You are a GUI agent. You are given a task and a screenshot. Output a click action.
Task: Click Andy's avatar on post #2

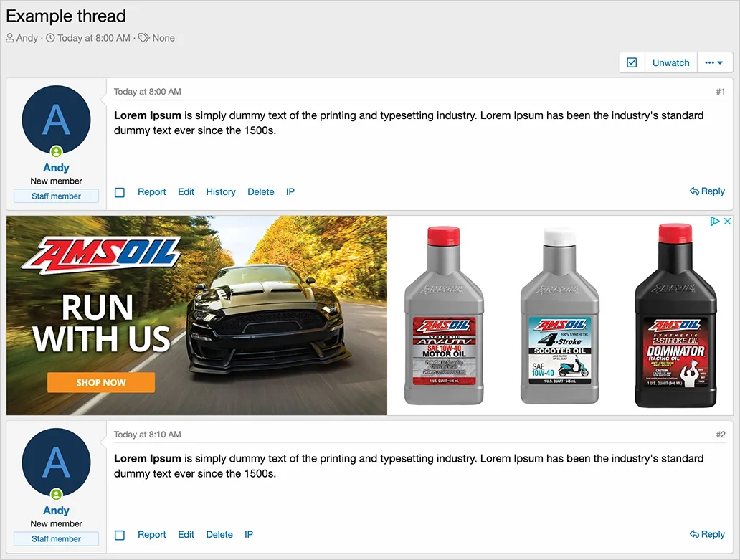click(56, 462)
